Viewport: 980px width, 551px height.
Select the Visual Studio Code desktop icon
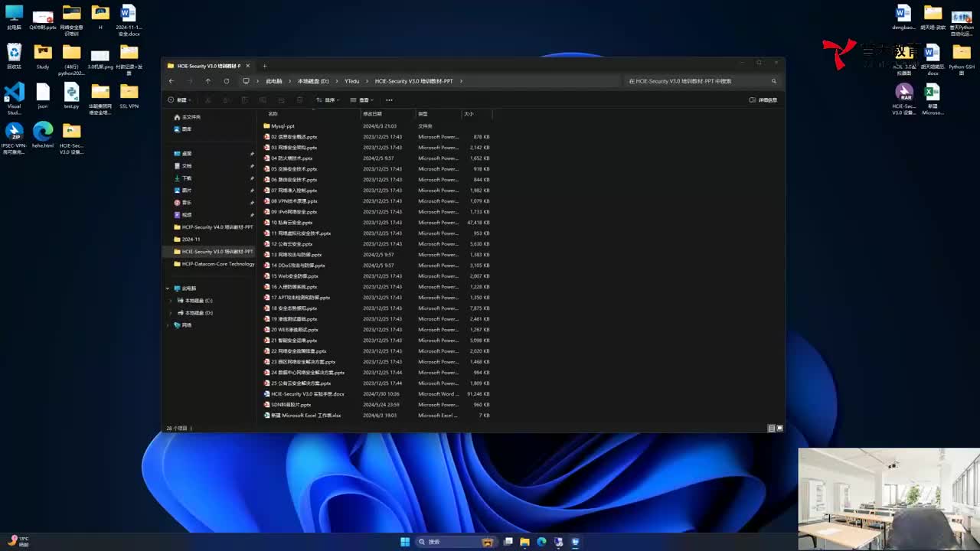[14, 98]
